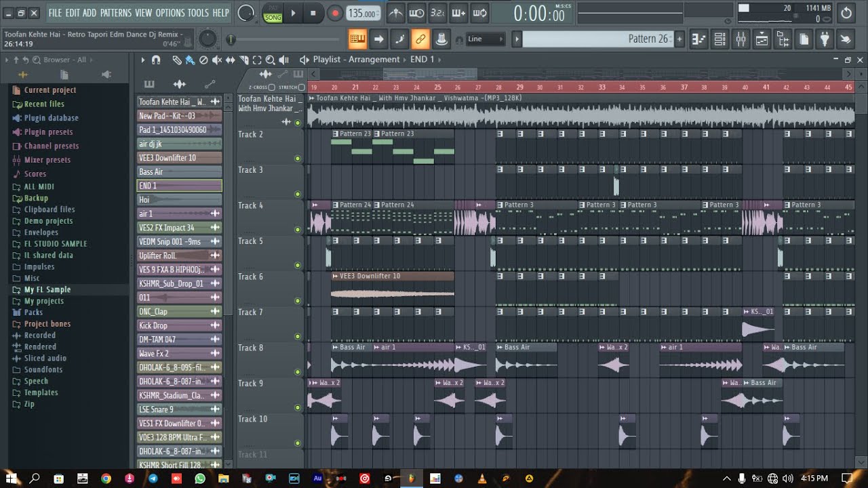
Task: Click bar 29 on the timeline ruler
Action: point(519,87)
